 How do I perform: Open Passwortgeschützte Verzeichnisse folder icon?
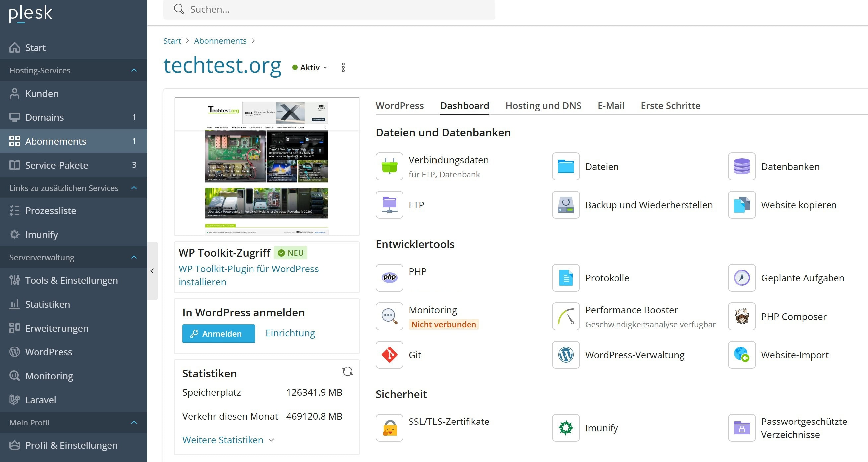[742, 427]
